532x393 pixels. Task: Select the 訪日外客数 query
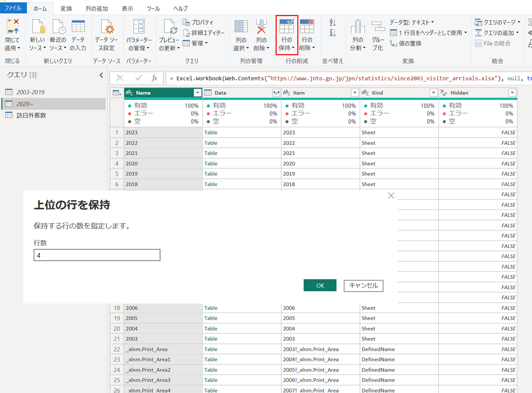pyautogui.click(x=53, y=115)
